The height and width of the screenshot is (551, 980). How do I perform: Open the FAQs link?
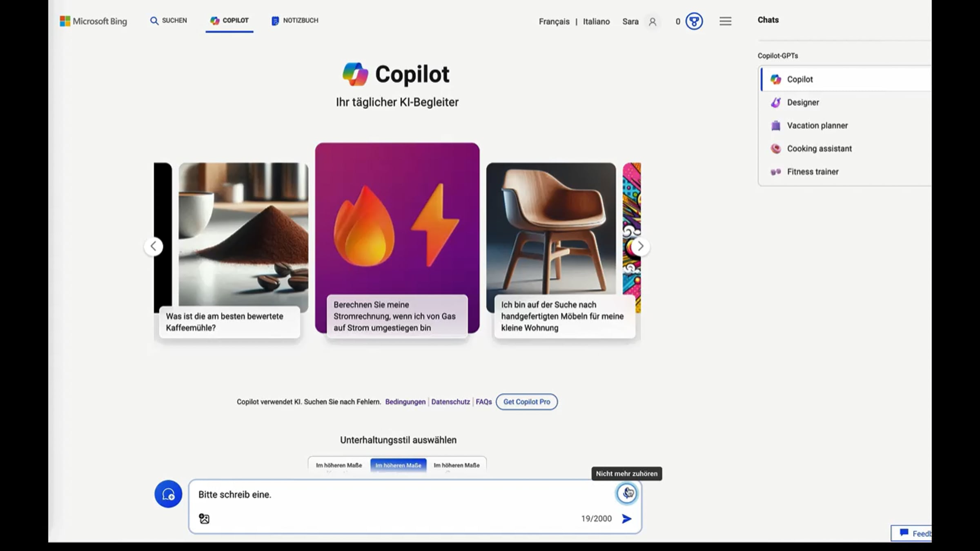point(484,402)
